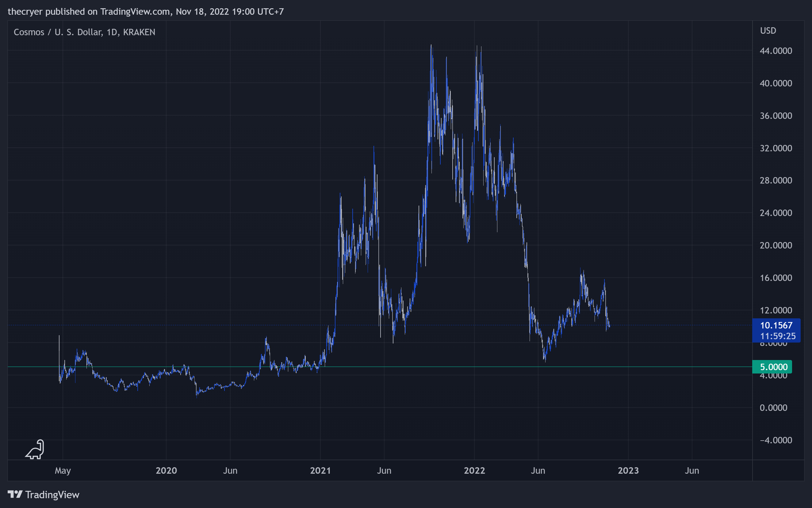This screenshot has height=508, width=812.
Task: Click the 36.0000 price axis label
Action: pyautogui.click(x=776, y=116)
